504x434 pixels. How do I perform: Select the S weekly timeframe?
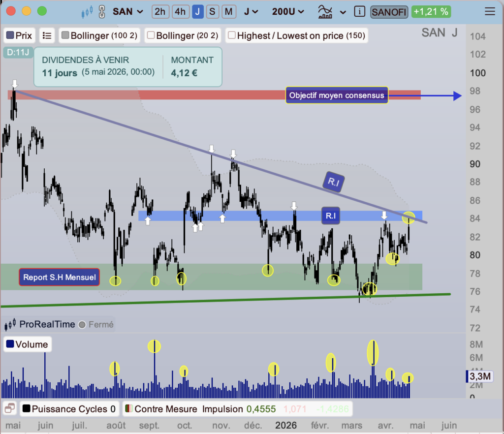pyautogui.click(x=212, y=11)
